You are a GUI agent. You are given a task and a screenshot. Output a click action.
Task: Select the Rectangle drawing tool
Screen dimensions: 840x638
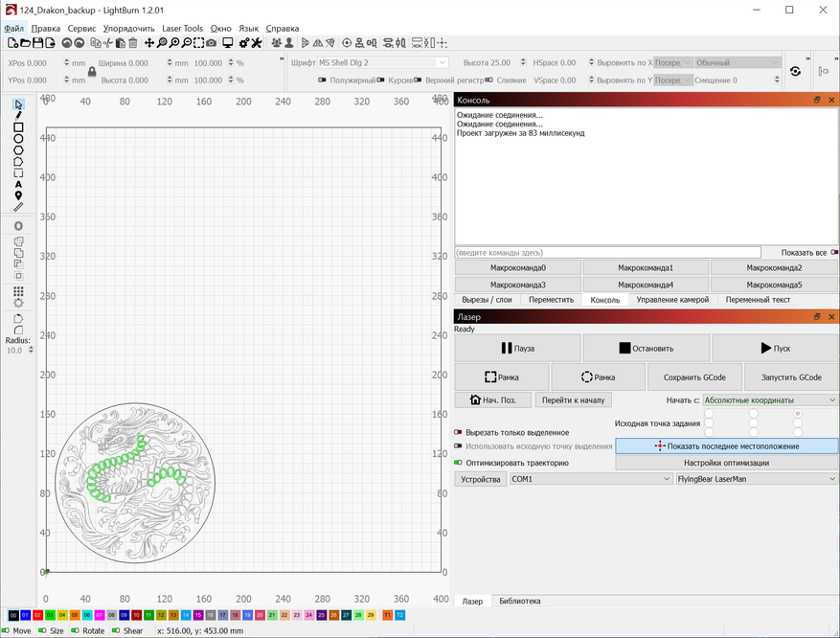tap(18, 127)
